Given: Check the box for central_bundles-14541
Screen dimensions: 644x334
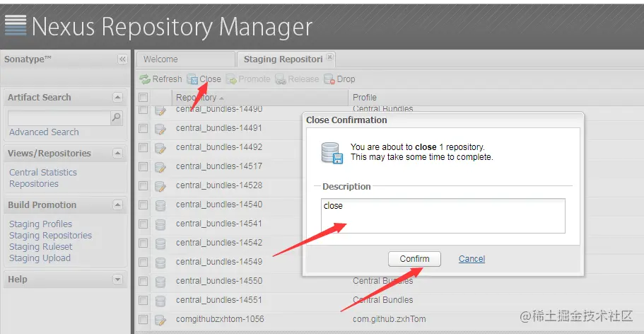Looking at the screenshot, I should click(x=143, y=224).
